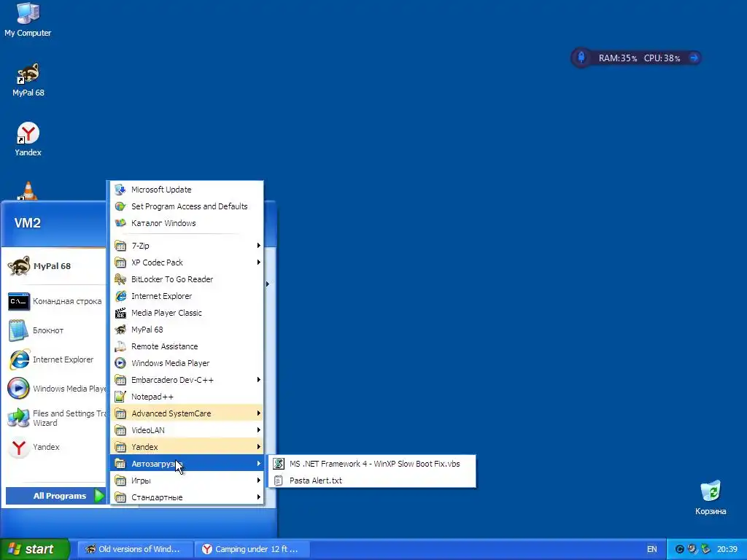Open Pasta Alert.txt startup item
This screenshot has height=560, width=747.
(371, 481)
